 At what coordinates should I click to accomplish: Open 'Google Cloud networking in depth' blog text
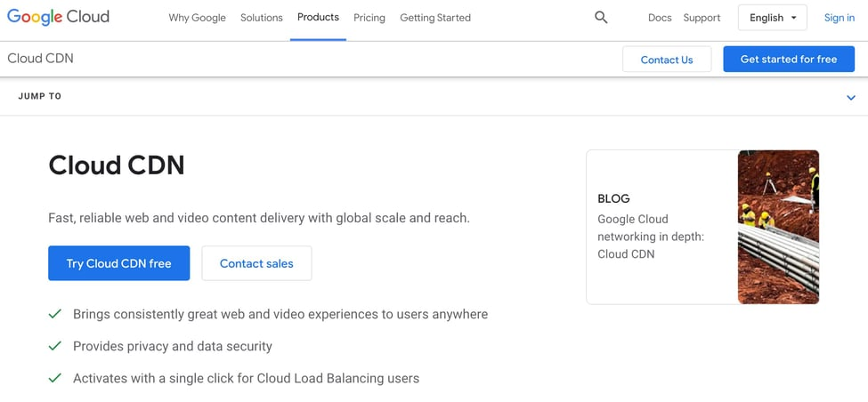[651, 236]
